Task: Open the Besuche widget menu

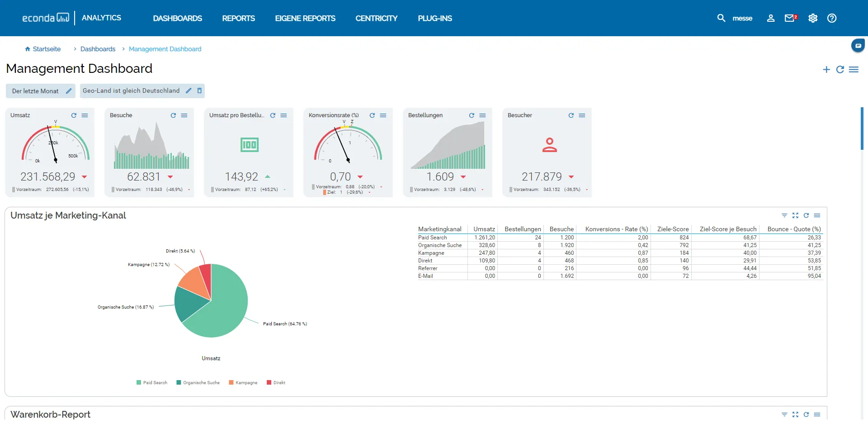Action: click(x=184, y=115)
